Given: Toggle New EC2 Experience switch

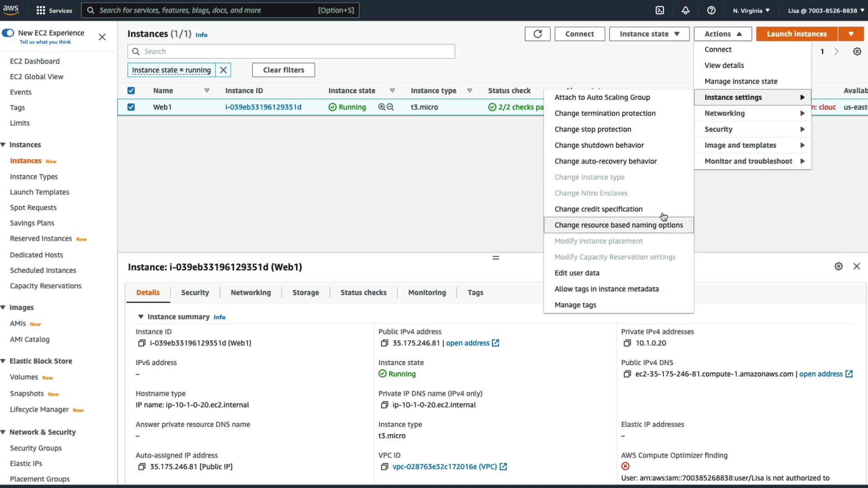Looking at the screenshot, I should click(x=8, y=33).
